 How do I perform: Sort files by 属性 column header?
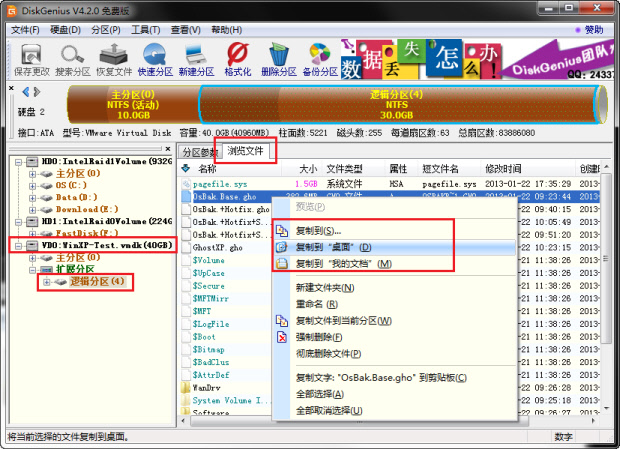click(401, 169)
